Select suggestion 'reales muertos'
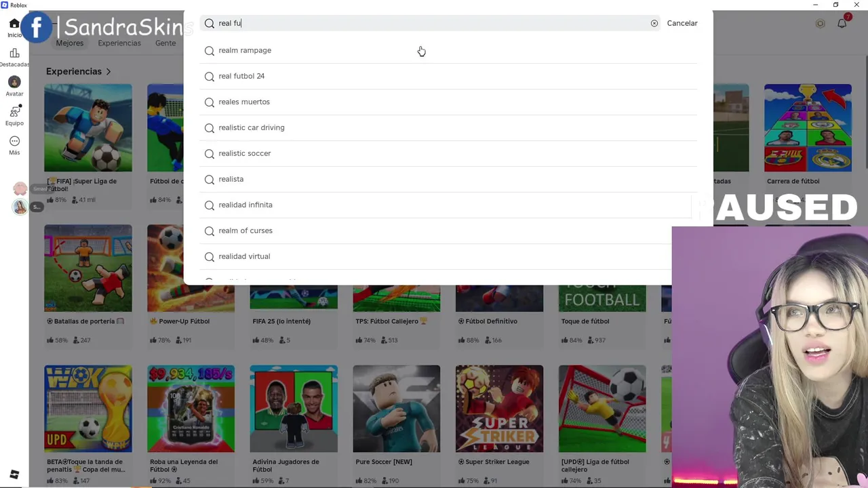 (448, 102)
